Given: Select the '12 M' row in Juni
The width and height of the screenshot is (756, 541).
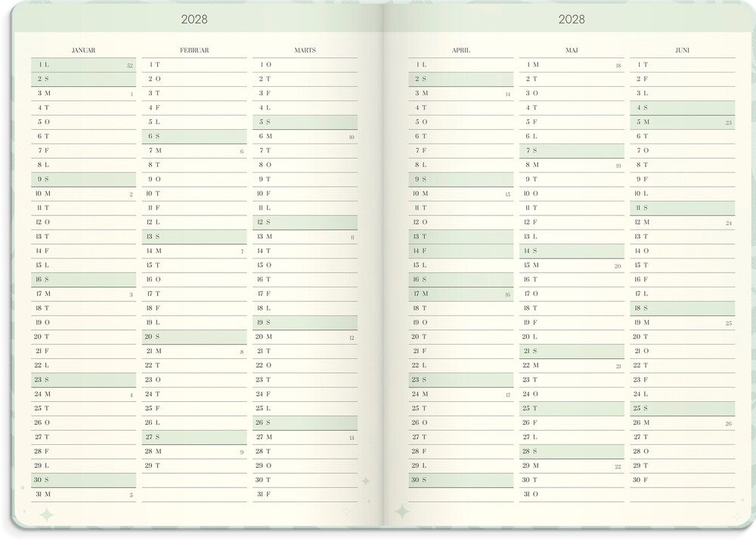Looking at the screenshot, I should tap(682, 223).
